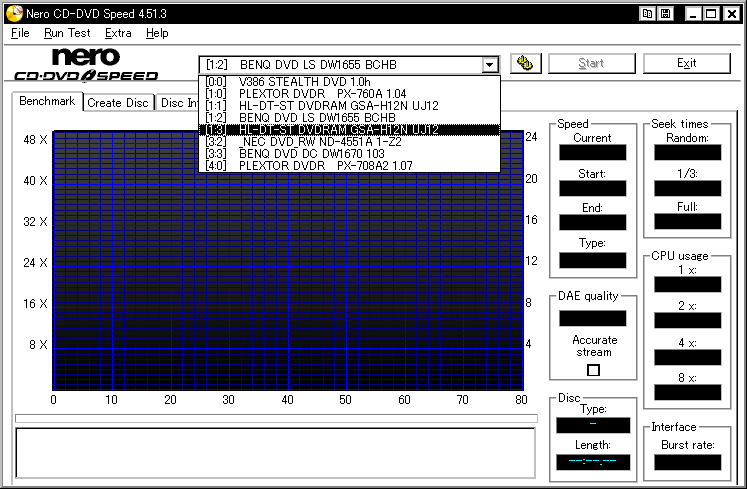This screenshot has height=489, width=747.
Task: Click the save floppy icon in title bar
Action: coord(666,14)
